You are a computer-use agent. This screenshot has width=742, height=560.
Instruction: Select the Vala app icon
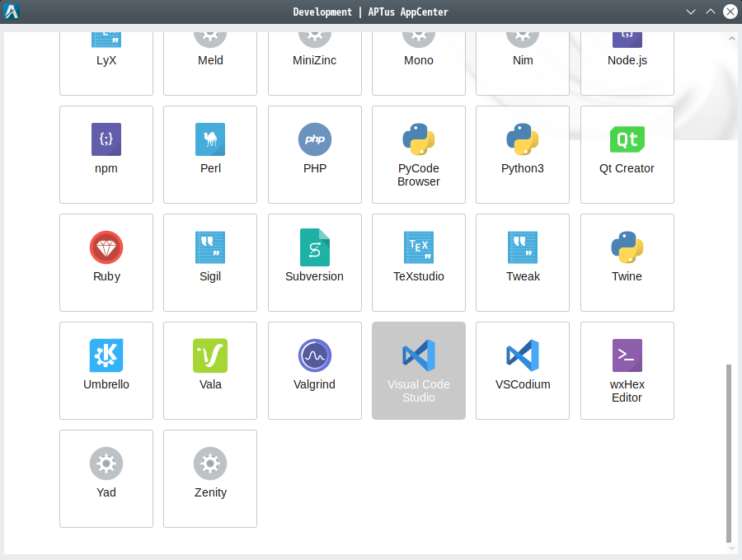210,355
